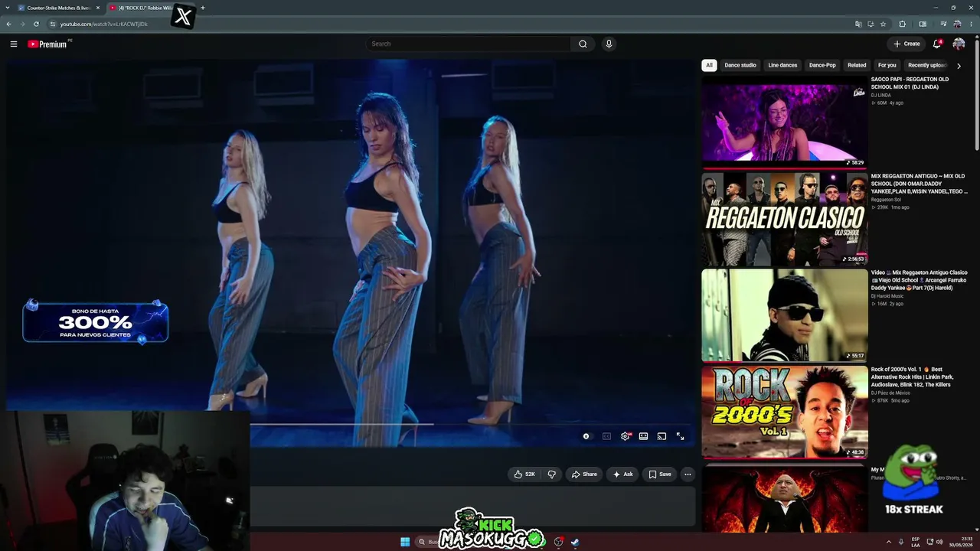Select the For you filter chip
The width and height of the screenshot is (980, 551).
887,65
